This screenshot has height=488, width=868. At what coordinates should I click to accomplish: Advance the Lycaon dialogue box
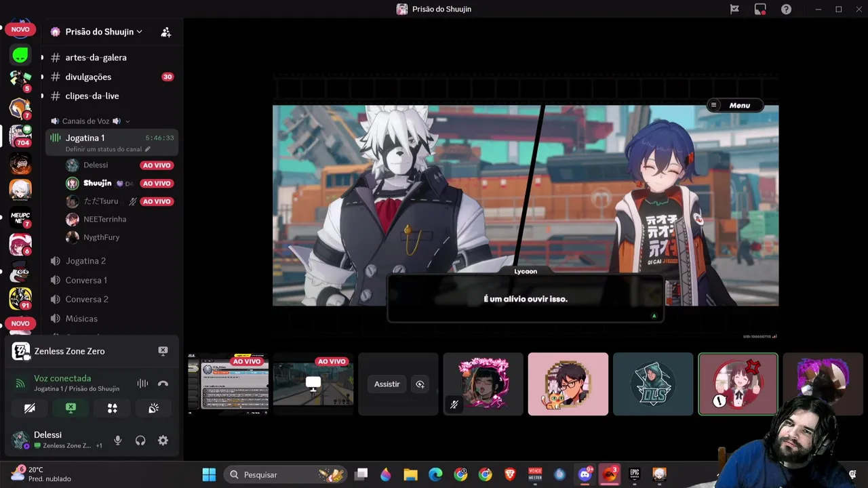(526, 299)
